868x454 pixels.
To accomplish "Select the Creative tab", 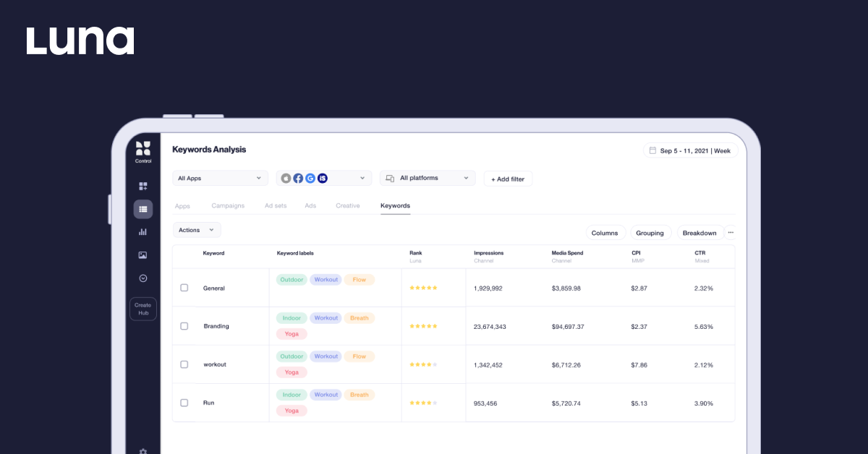I will pos(347,205).
